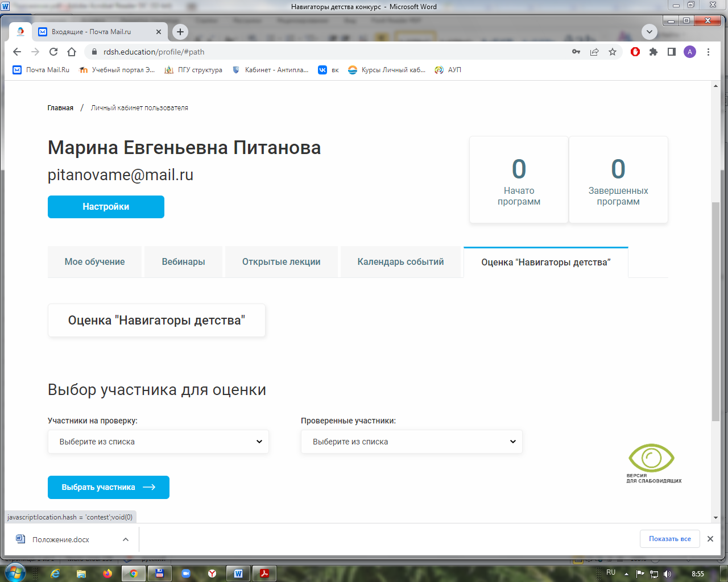Open the extensions puzzle icon

click(653, 52)
